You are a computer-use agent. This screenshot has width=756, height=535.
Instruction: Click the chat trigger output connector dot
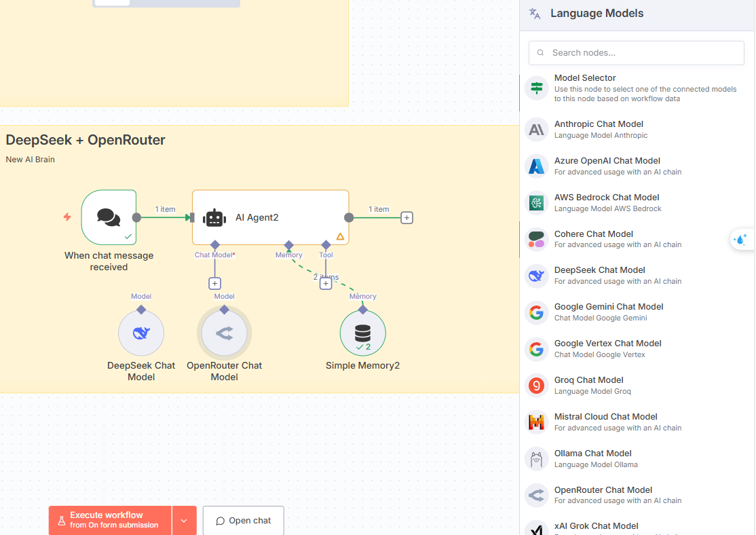[x=137, y=217]
